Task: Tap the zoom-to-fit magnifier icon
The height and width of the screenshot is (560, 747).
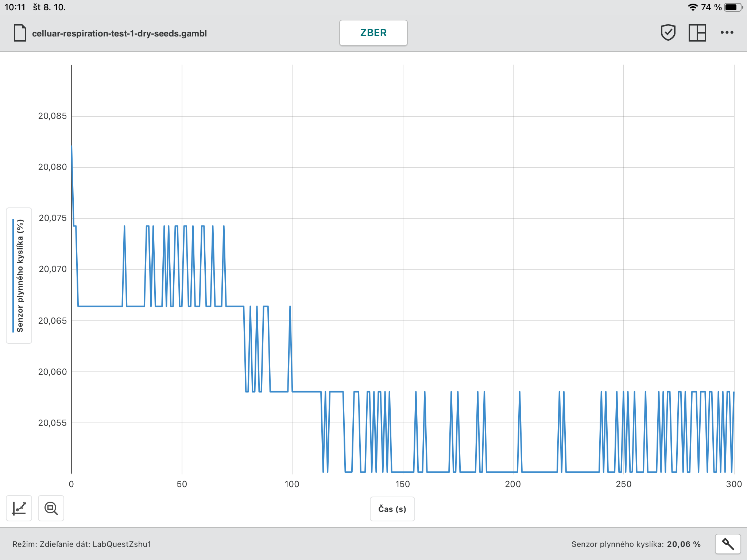Action: click(51, 508)
